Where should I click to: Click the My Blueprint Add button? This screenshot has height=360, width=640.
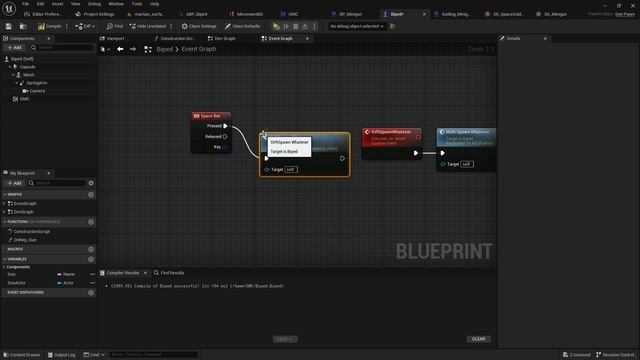point(14,183)
